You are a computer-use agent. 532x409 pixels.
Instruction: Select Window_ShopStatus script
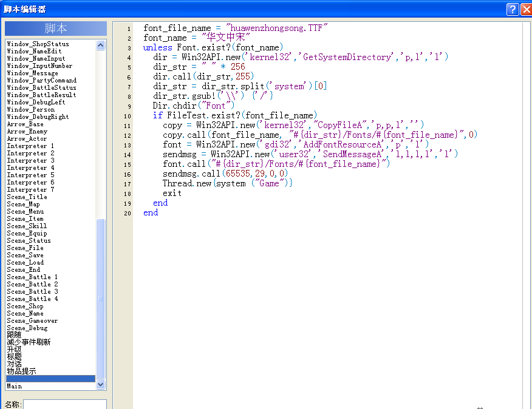[x=38, y=44]
